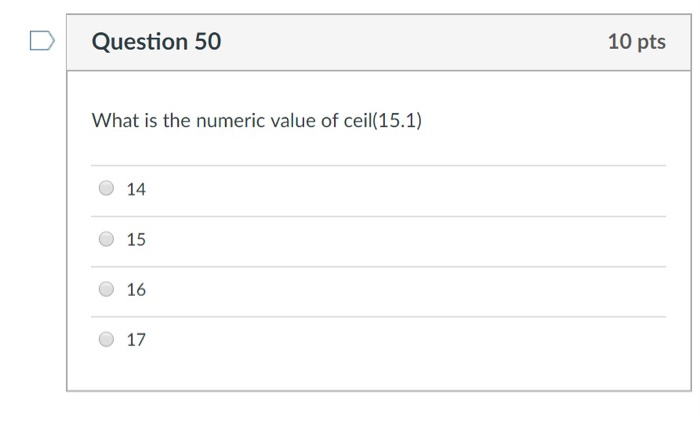Click empty space in the 17 answer row

pyautogui.click(x=400, y=340)
